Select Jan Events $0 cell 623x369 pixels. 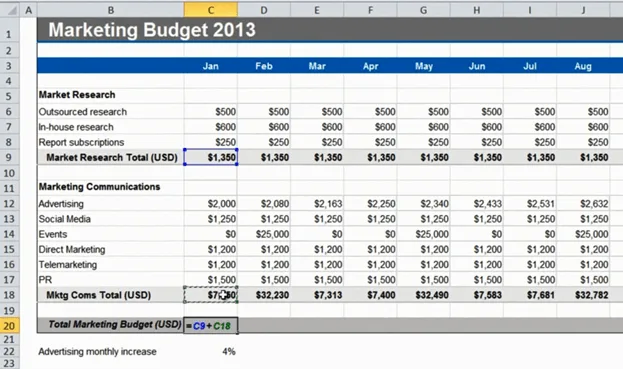(x=211, y=234)
